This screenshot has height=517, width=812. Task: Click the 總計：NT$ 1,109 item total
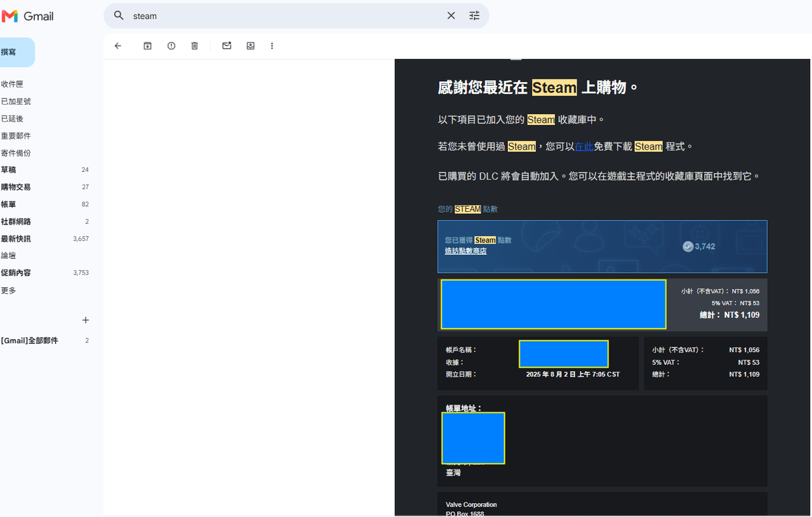pos(729,315)
